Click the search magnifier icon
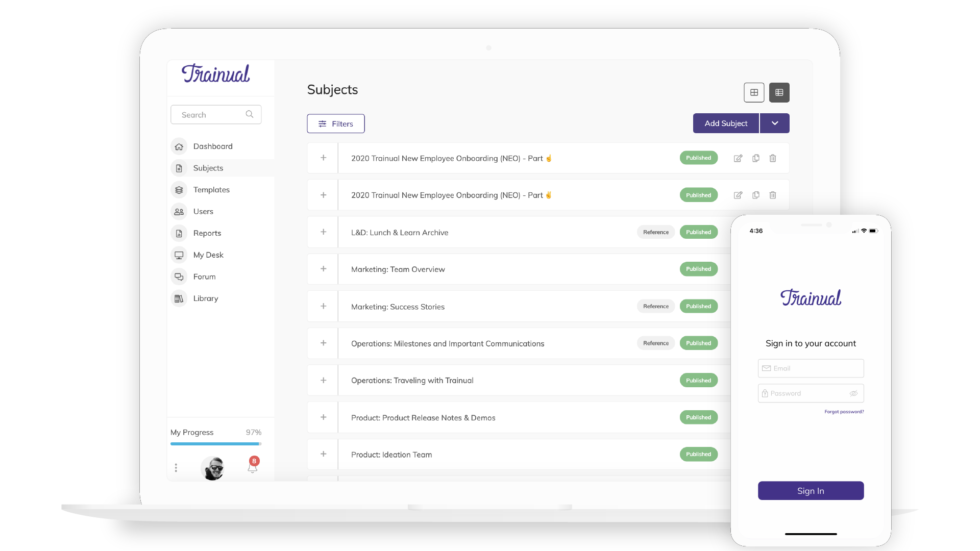Viewport: 980px width, 551px height. pyautogui.click(x=250, y=114)
